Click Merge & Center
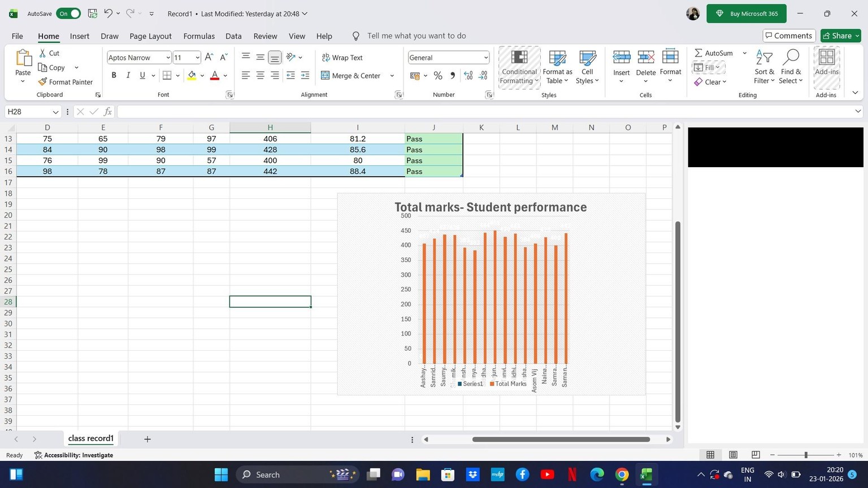 click(x=351, y=76)
